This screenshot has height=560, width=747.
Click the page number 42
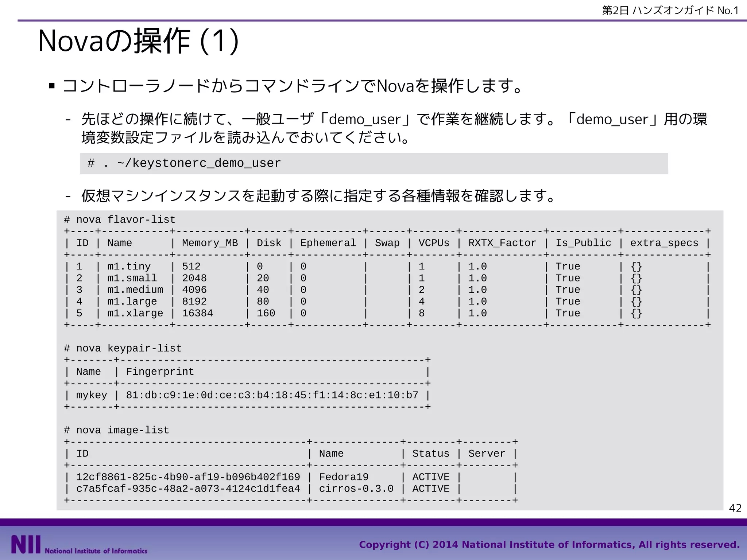(x=735, y=508)
